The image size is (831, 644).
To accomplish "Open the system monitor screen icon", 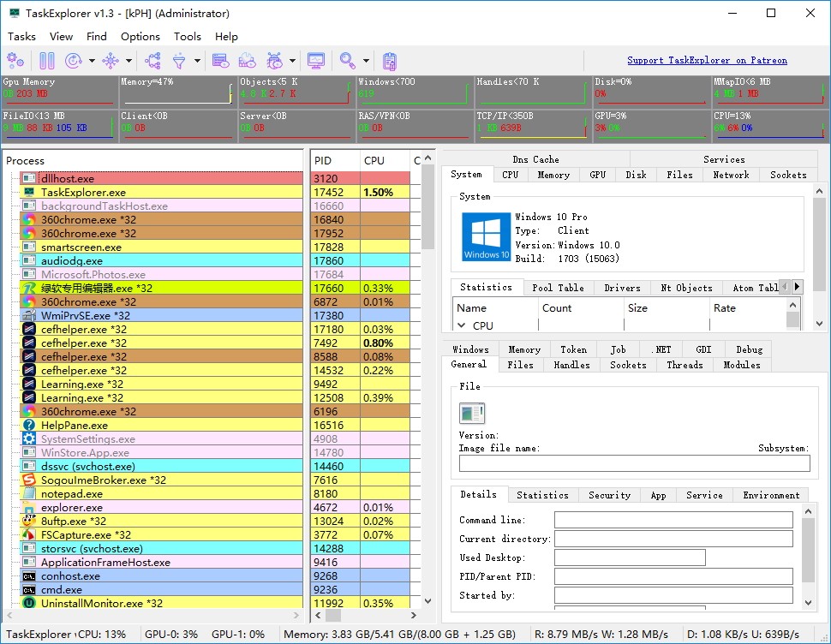I will (316, 61).
